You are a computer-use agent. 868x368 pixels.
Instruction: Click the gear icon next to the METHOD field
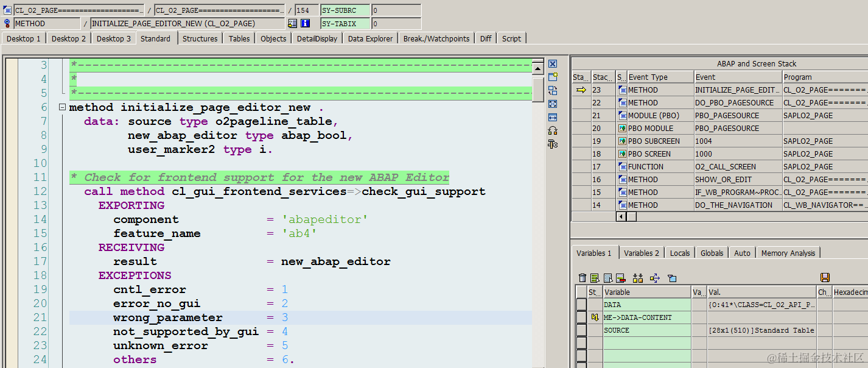(7, 23)
